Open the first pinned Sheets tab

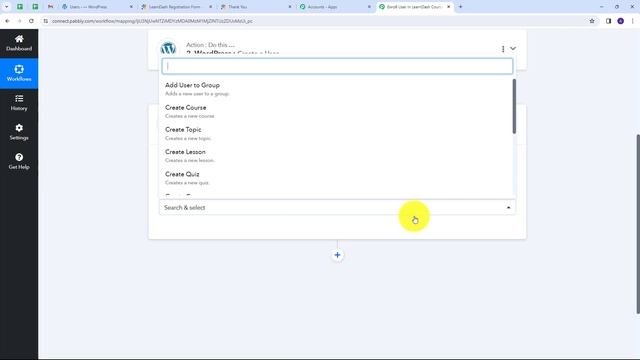(20, 7)
